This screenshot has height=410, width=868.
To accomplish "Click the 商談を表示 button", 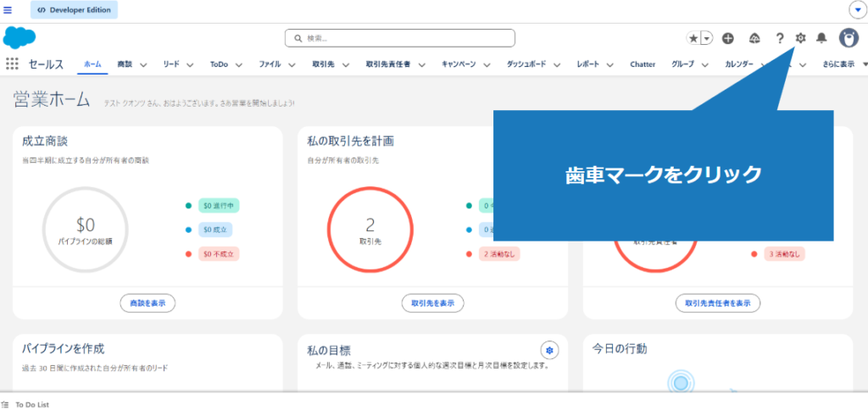I will (x=147, y=302).
